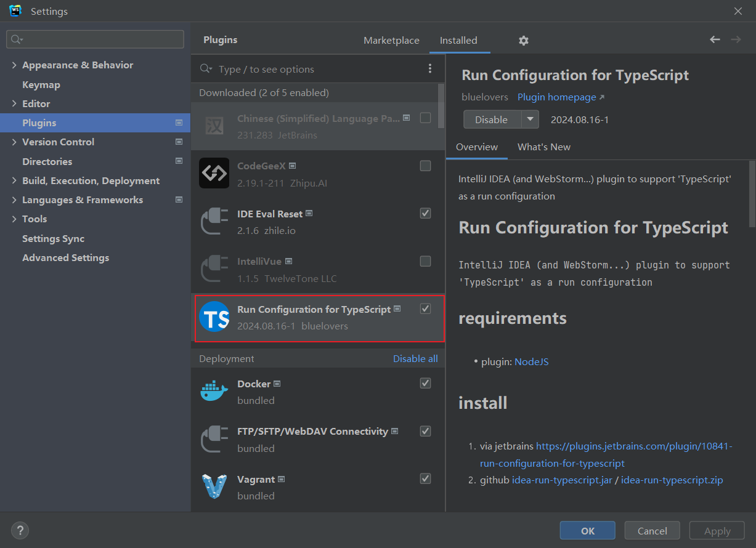Click the help question mark icon
The height and width of the screenshot is (548, 756).
point(20,530)
